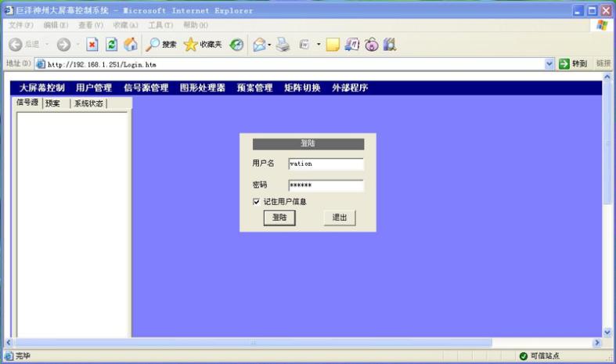This screenshot has height=364, width=616.
Task: Switch to the 预案 tab
Action: (x=52, y=103)
